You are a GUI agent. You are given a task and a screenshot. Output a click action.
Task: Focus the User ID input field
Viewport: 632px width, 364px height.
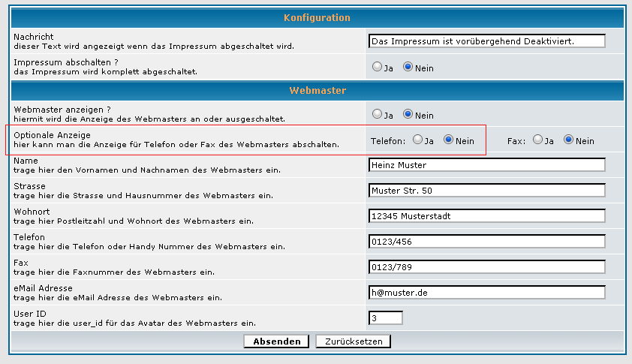point(386,318)
